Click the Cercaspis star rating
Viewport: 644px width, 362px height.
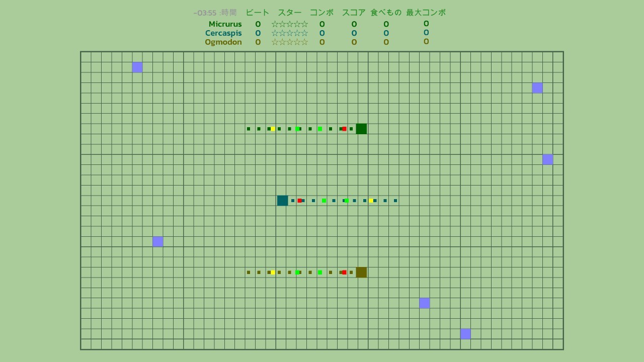tap(290, 33)
